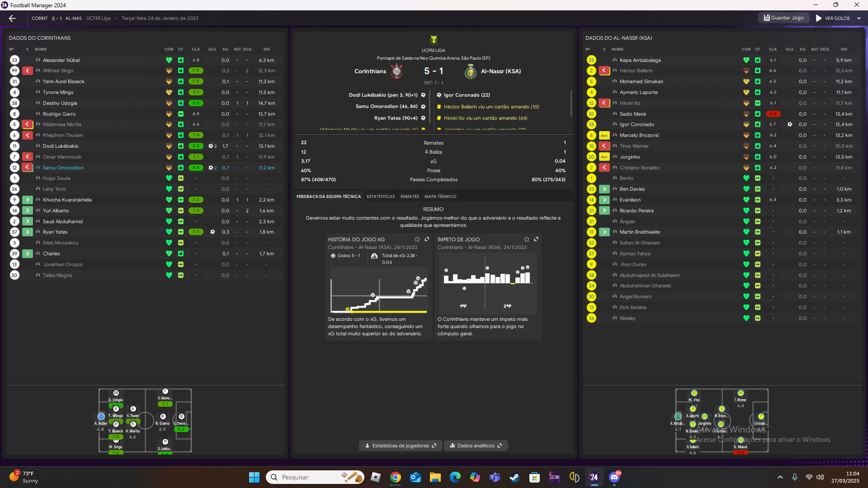868x488 pixels.
Task: Favorite the Ímpeto de Jogo card
Action: pos(527,239)
